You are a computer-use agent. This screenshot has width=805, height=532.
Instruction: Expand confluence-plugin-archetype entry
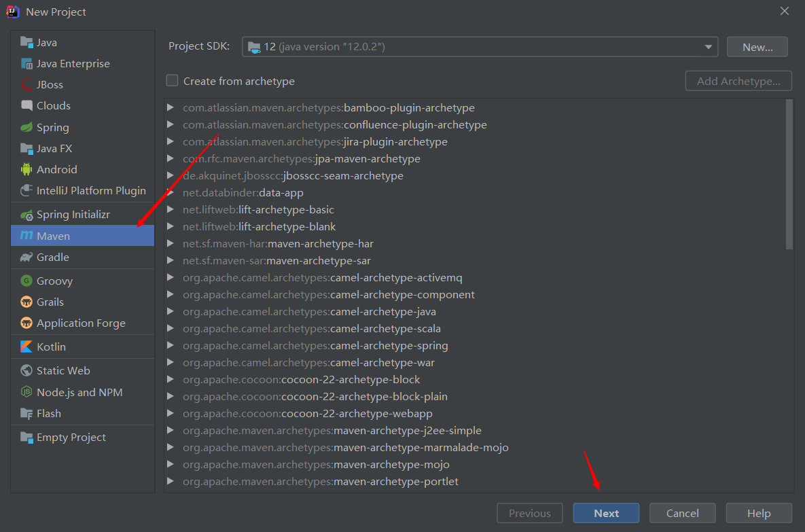[x=171, y=124]
